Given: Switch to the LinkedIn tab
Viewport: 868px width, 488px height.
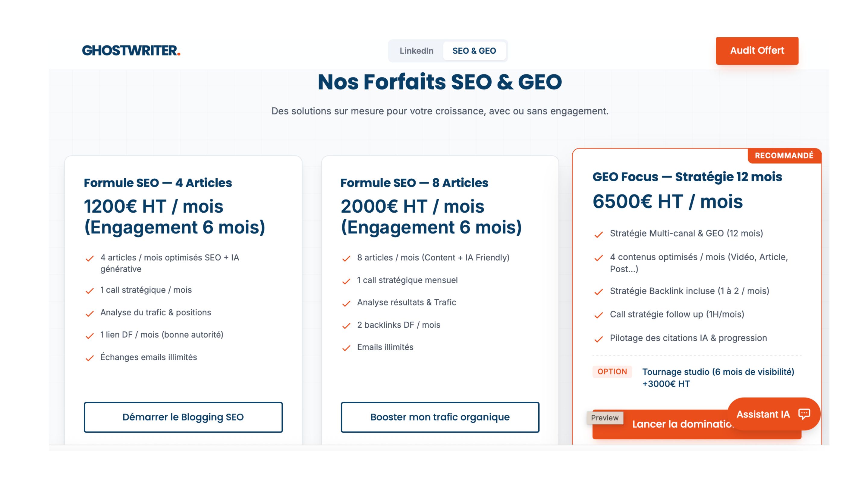Looking at the screenshot, I should click(x=416, y=51).
